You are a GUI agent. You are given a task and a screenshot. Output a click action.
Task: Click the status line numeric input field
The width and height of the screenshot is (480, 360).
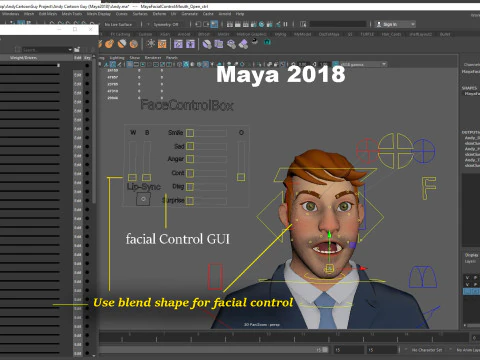pos(337,24)
